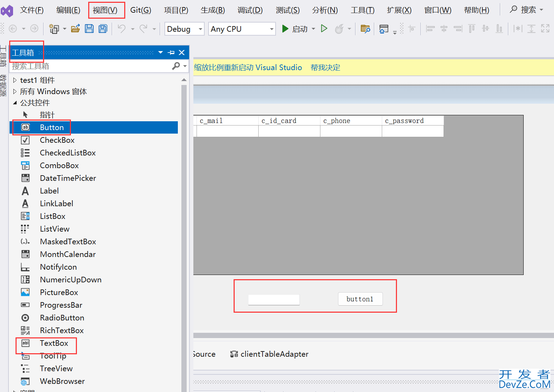Select the CheckedListBox control
This screenshot has width=554, height=392.
[94, 153]
